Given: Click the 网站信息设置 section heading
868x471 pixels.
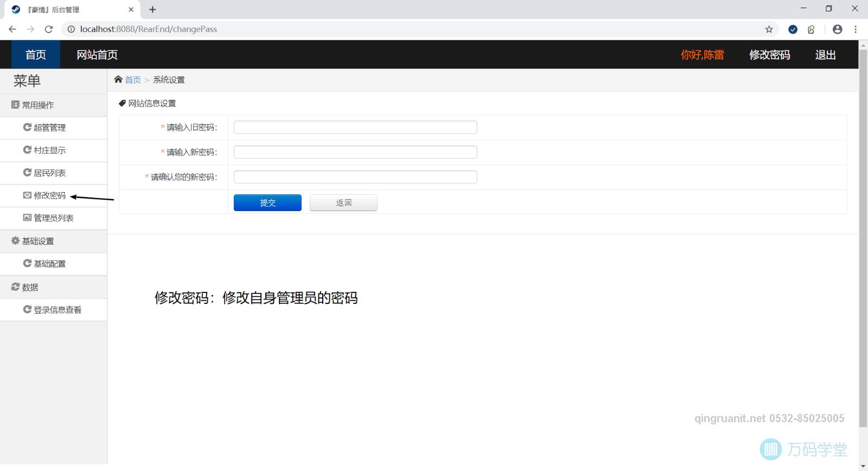Looking at the screenshot, I should (152, 103).
